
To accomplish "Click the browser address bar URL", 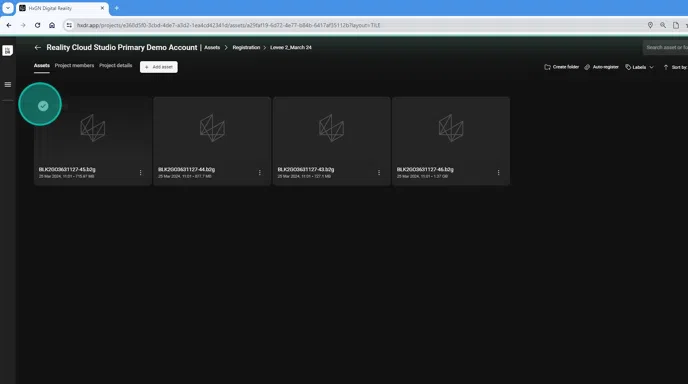I will click(228, 25).
